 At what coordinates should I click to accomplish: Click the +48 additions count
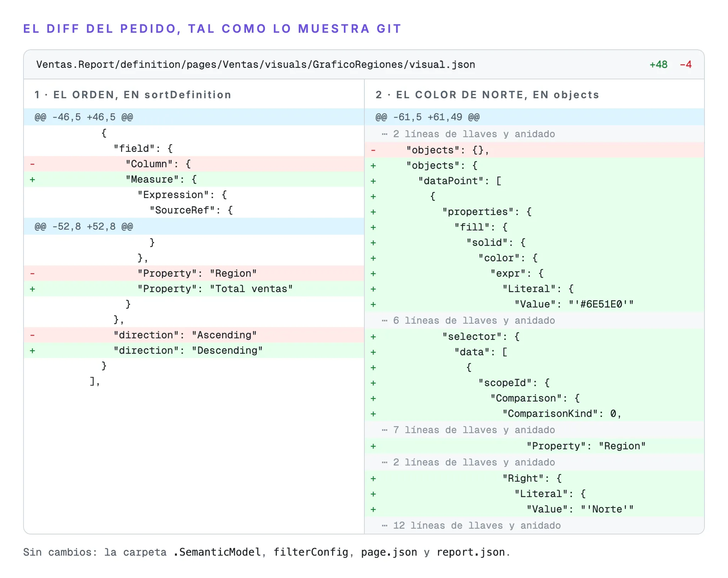click(x=658, y=64)
